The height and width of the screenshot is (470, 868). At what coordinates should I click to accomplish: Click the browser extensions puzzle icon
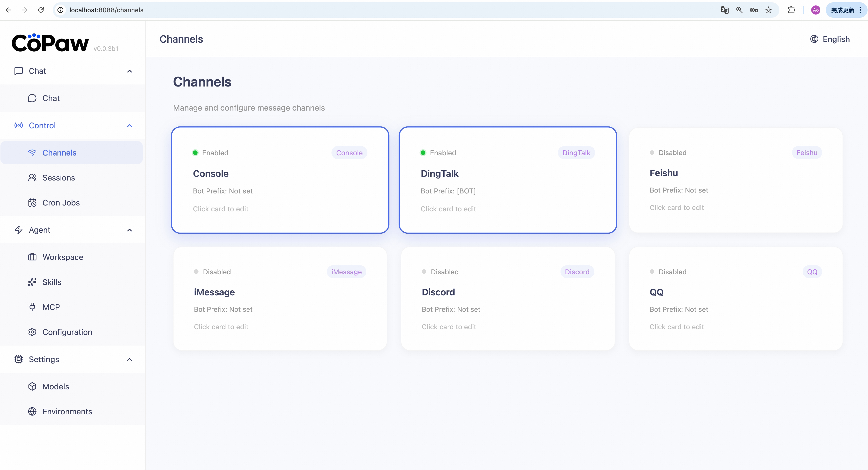point(791,10)
